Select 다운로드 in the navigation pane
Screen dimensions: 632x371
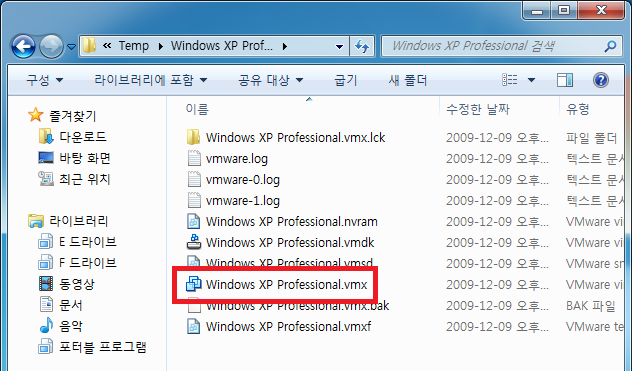(x=83, y=137)
